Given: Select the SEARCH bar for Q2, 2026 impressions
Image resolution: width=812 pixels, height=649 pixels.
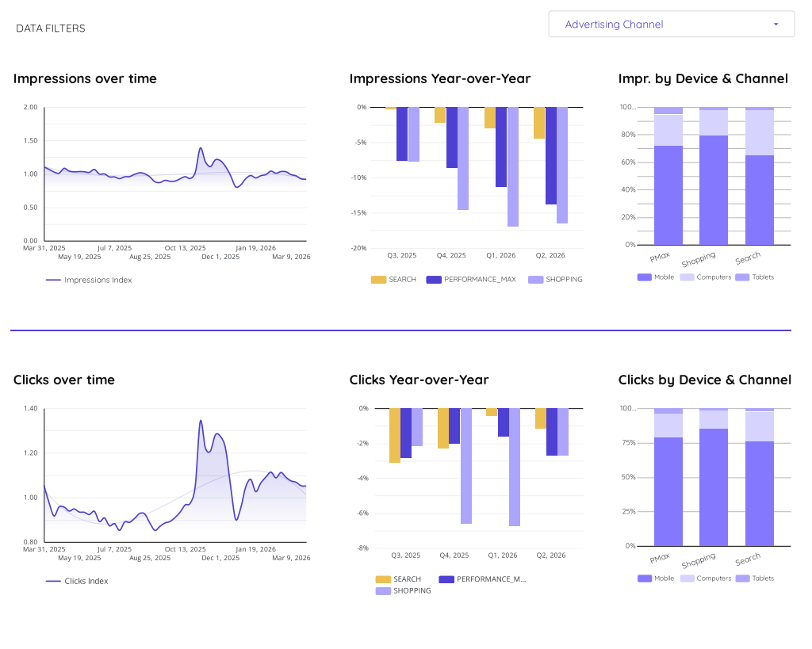Looking at the screenshot, I should pyautogui.click(x=539, y=123).
